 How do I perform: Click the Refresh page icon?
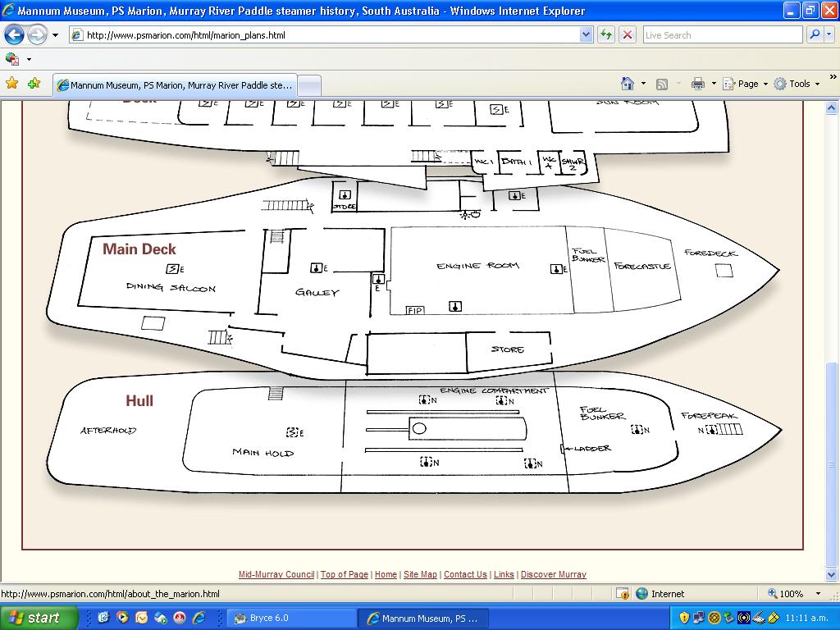tap(606, 35)
